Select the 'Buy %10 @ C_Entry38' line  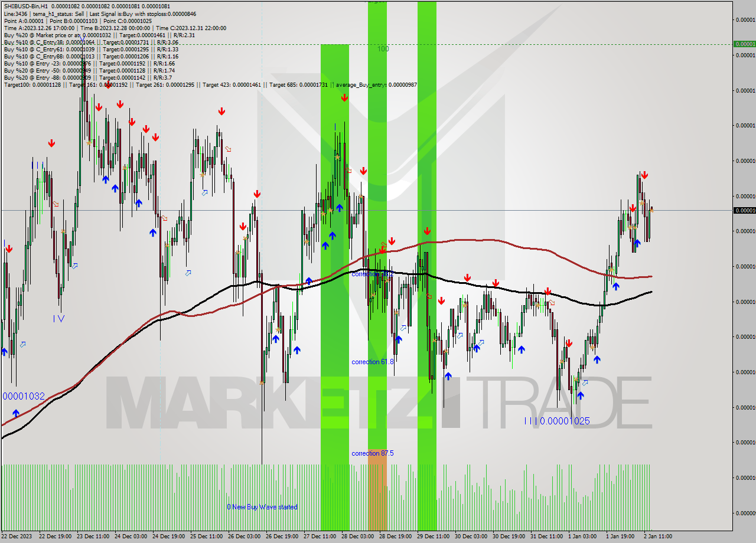(91, 42)
